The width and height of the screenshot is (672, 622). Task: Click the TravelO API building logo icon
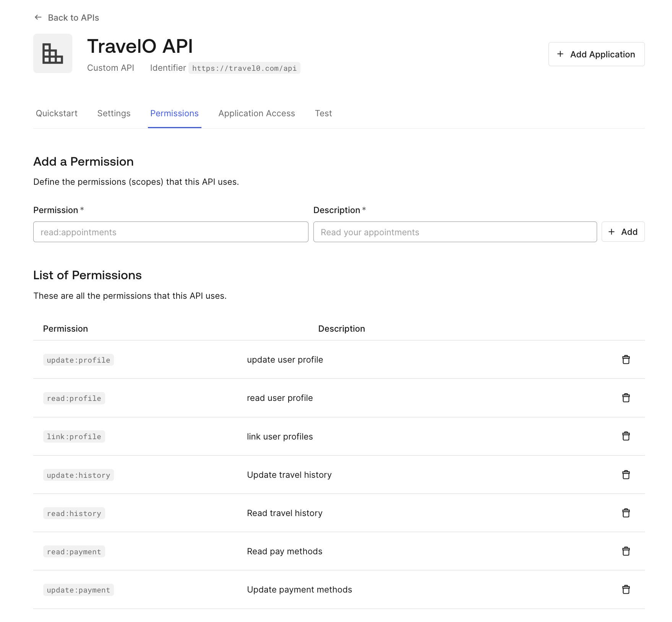[53, 53]
